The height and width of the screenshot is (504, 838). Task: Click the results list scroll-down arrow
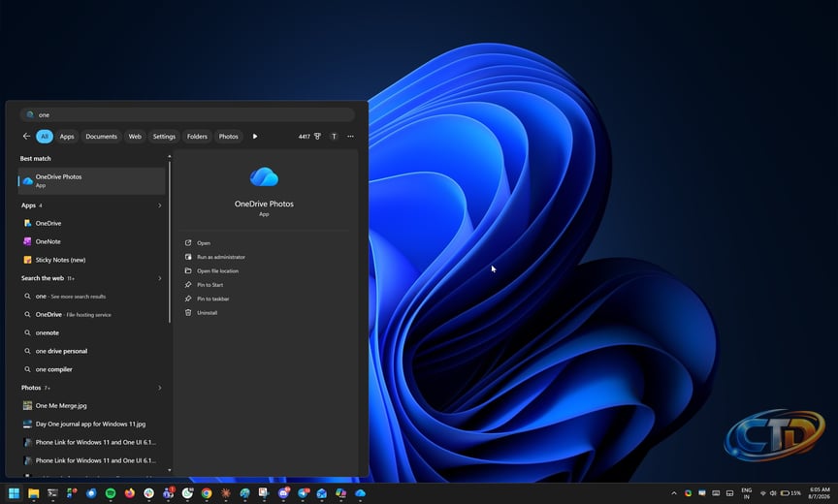coord(170,470)
